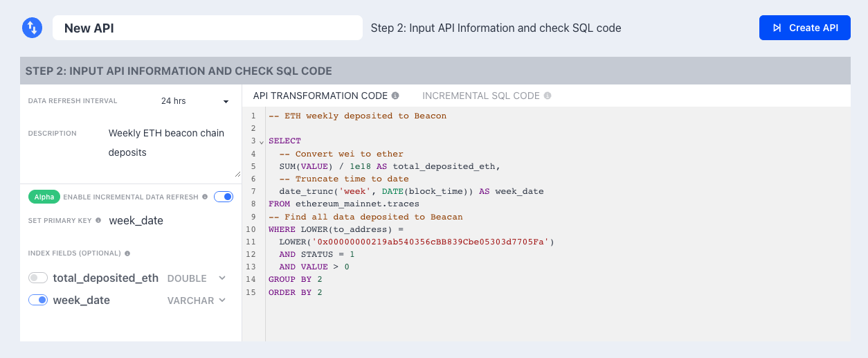Click info icon next to Enable Incremental Data Refresh
This screenshot has height=358, width=868.
(x=205, y=197)
